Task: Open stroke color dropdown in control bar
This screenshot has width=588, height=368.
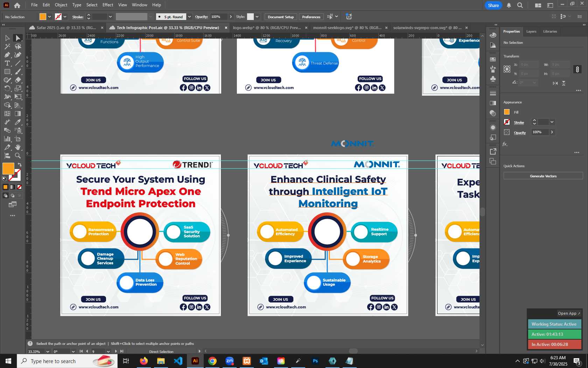Action: pyautogui.click(x=65, y=17)
